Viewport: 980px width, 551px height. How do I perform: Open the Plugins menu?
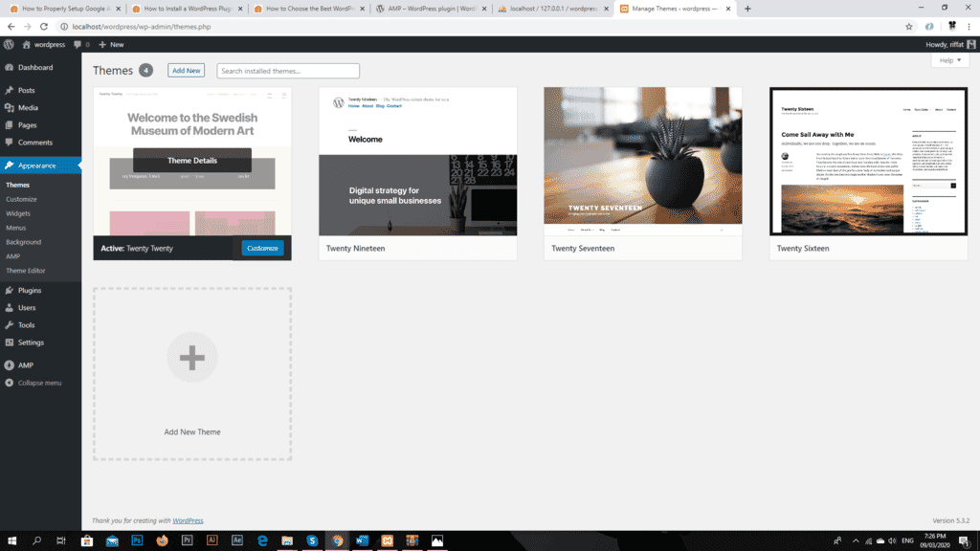click(x=30, y=291)
